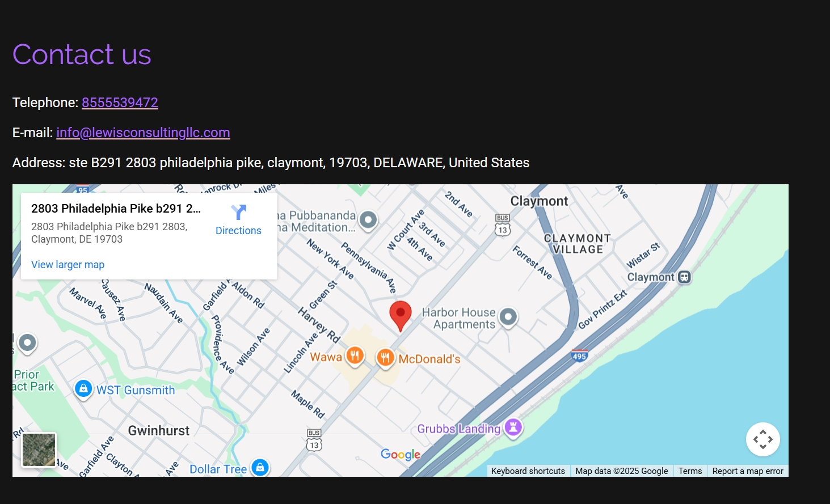The width and height of the screenshot is (830, 504).
Task: Click the Dollar Tree shopping icon
Action: (260, 468)
